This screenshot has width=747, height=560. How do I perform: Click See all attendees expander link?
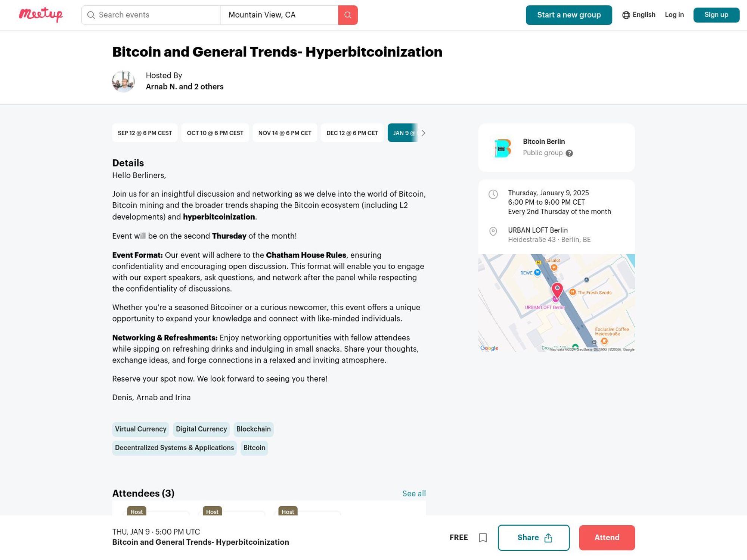[x=413, y=493]
